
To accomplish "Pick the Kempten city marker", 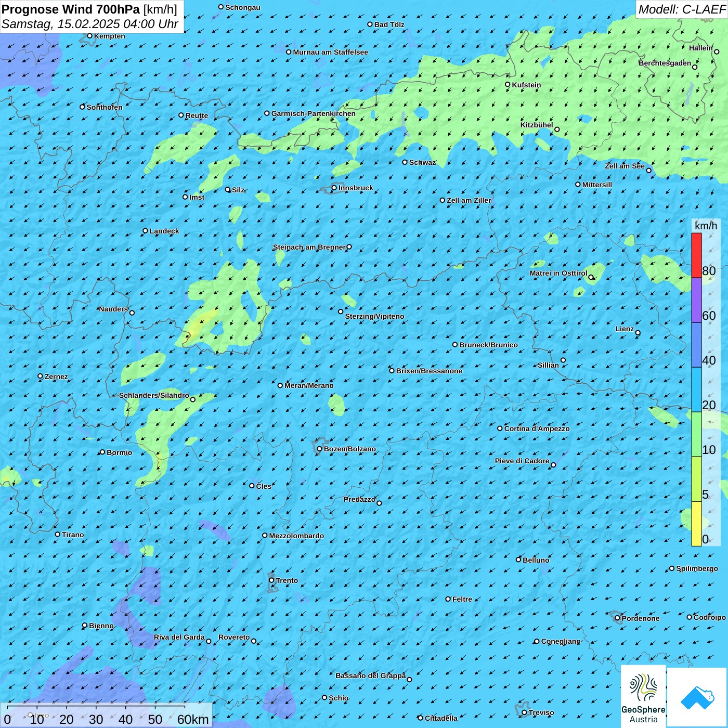I will point(89,36).
